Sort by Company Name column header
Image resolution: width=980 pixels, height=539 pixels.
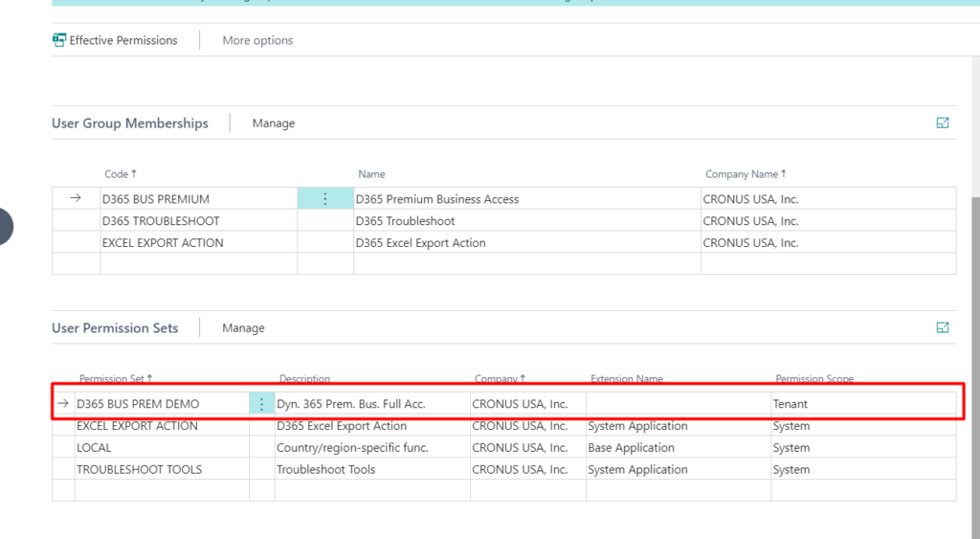(x=745, y=174)
